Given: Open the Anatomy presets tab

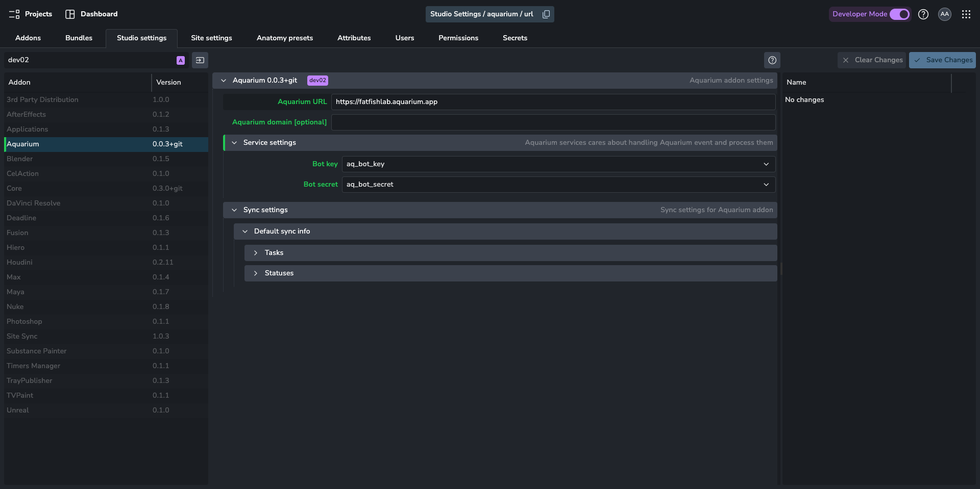Looking at the screenshot, I should pos(285,38).
